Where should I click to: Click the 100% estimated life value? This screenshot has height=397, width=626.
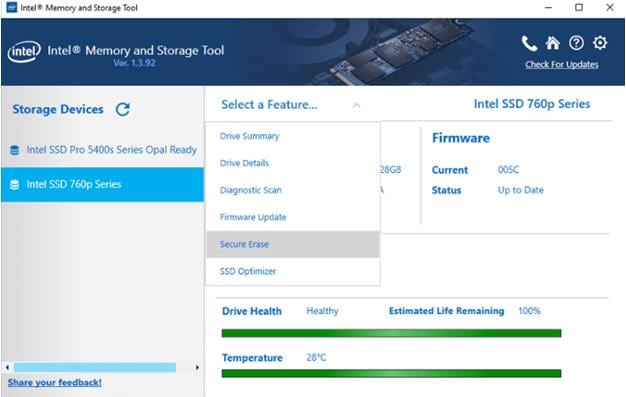(x=529, y=311)
